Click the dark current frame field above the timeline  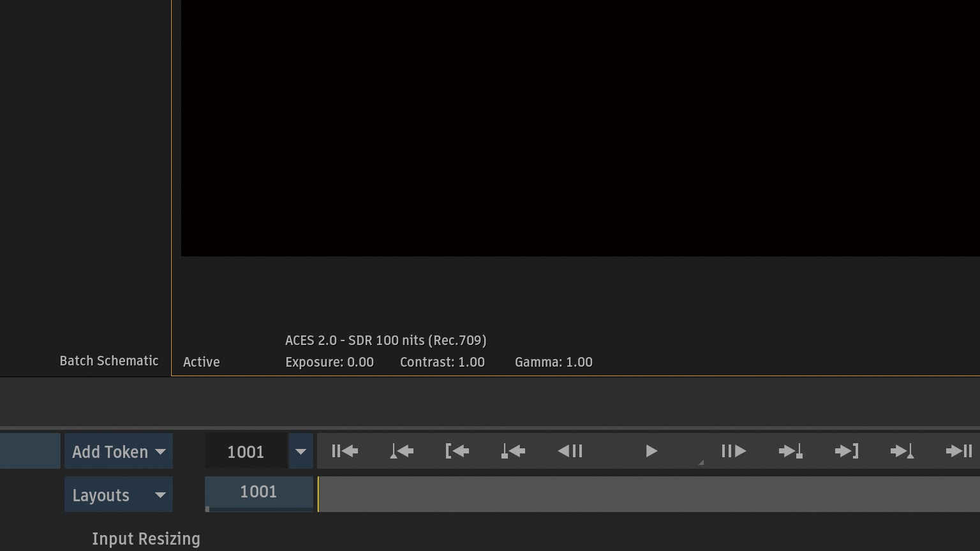coord(246,452)
